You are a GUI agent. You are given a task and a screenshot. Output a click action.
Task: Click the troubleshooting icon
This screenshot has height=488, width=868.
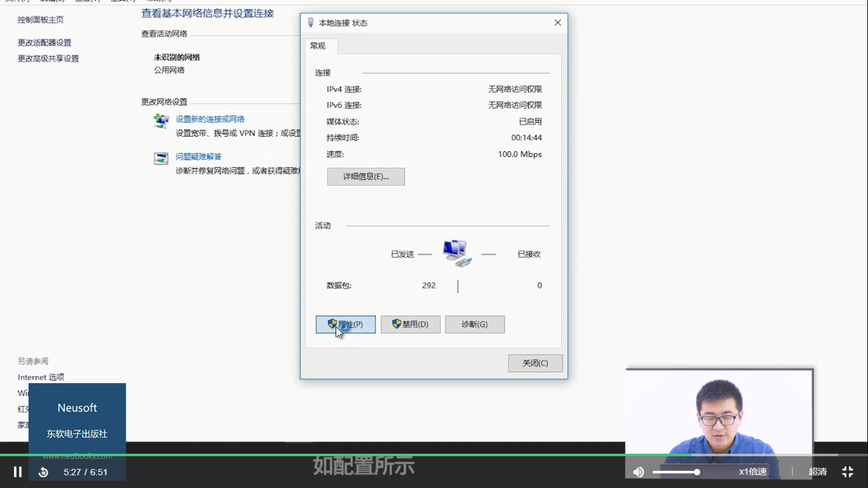click(x=161, y=158)
